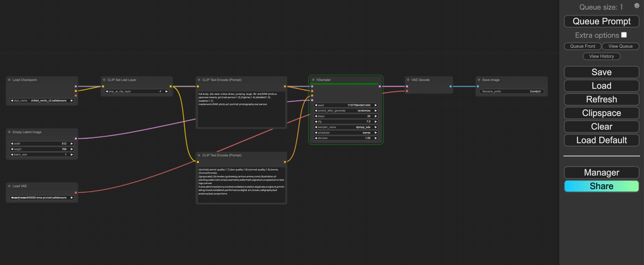
Task: Clear the workflow with Clear button
Action: click(x=602, y=127)
